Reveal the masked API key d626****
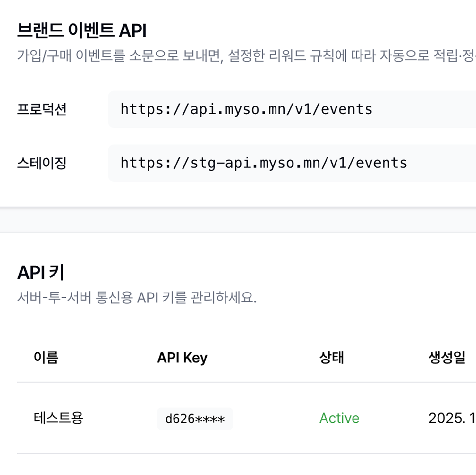 click(194, 418)
